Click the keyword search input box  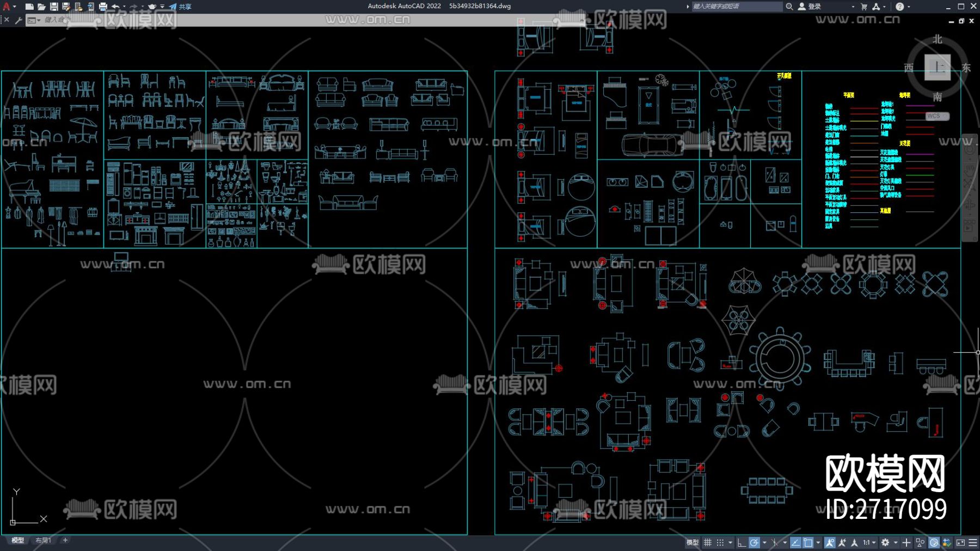pyautogui.click(x=737, y=7)
